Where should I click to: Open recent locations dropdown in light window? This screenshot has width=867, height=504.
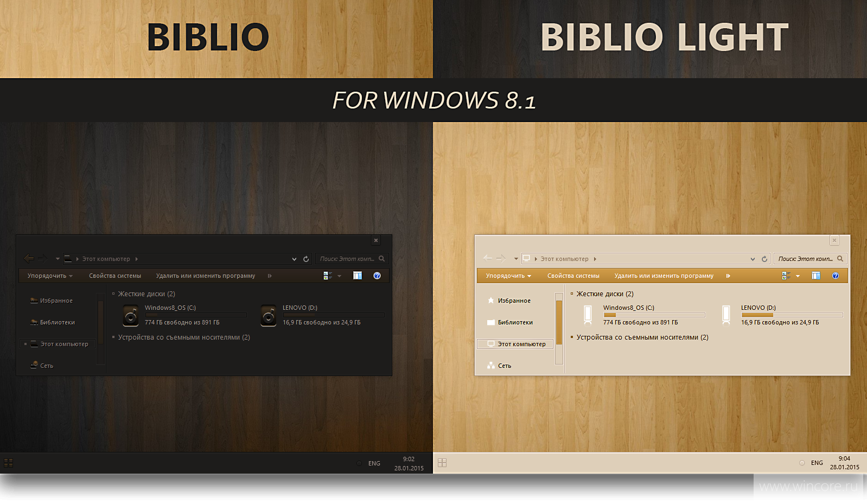(x=516, y=259)
